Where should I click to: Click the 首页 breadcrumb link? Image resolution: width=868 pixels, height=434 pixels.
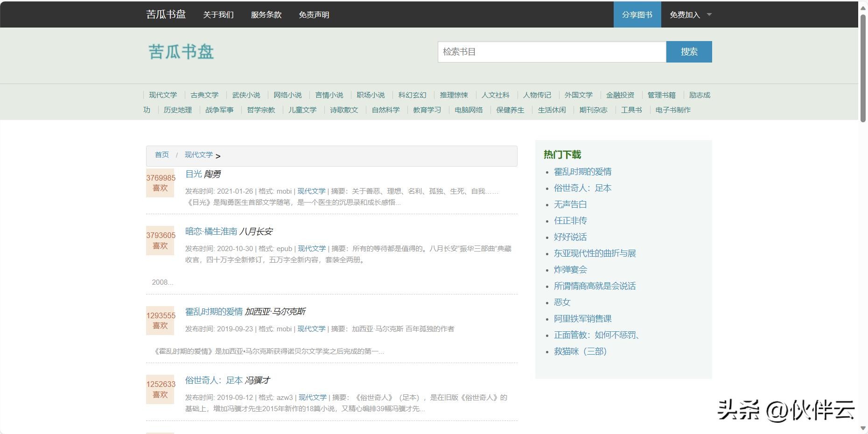pyautogui.click(x=162, y=155)
